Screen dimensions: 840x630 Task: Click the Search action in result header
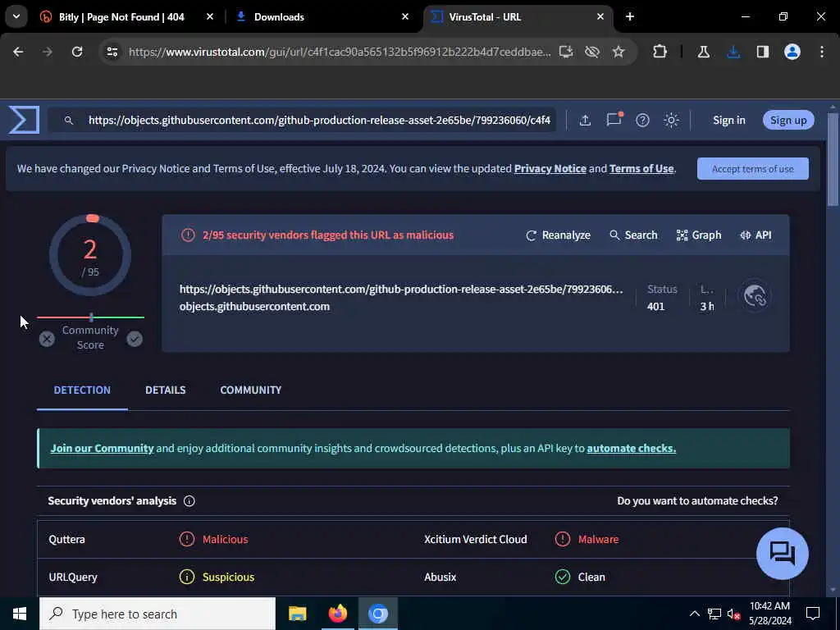click(633, 235)
